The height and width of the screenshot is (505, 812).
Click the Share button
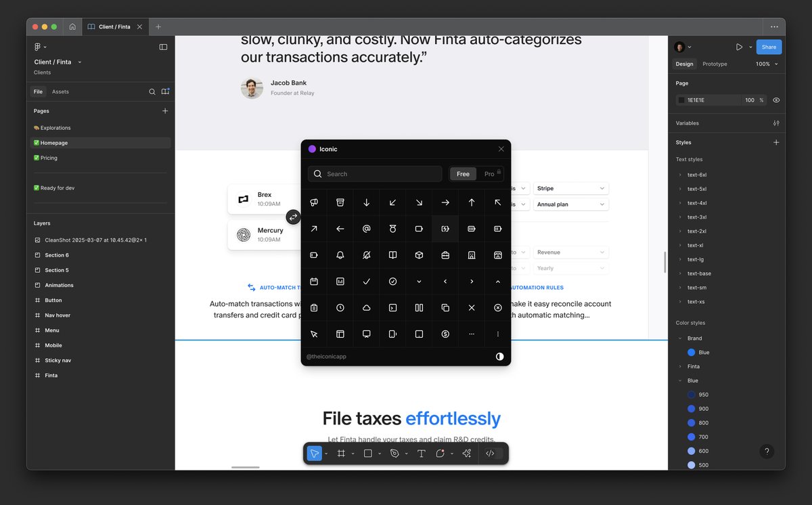(x=769, y=47)
